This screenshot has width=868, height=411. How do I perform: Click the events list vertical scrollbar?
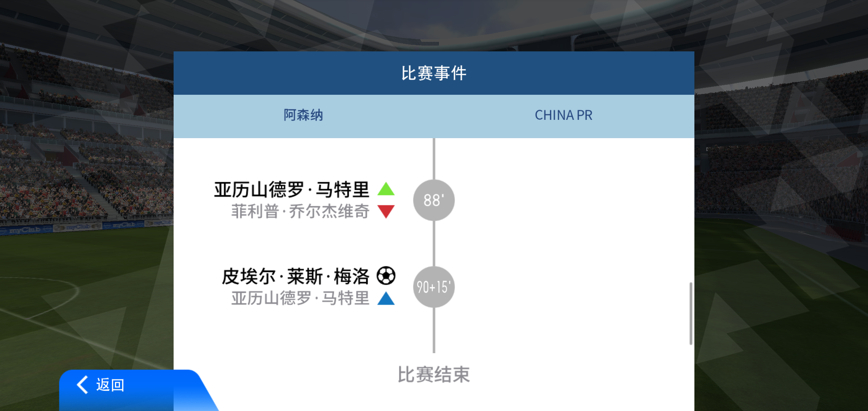point(691,314)
